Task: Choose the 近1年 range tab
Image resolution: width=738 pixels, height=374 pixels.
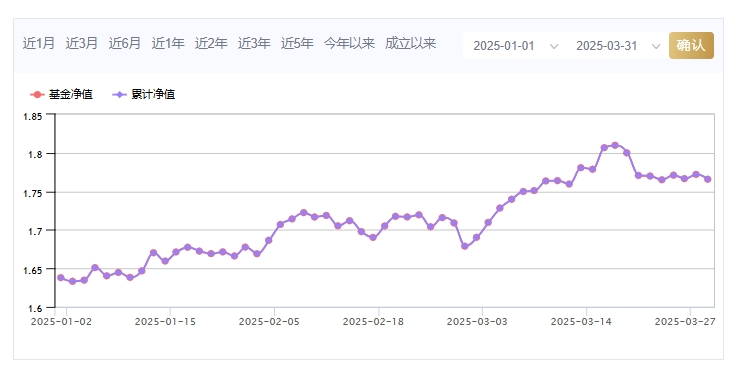Action: pyautogui.click(x=168, y=44)
